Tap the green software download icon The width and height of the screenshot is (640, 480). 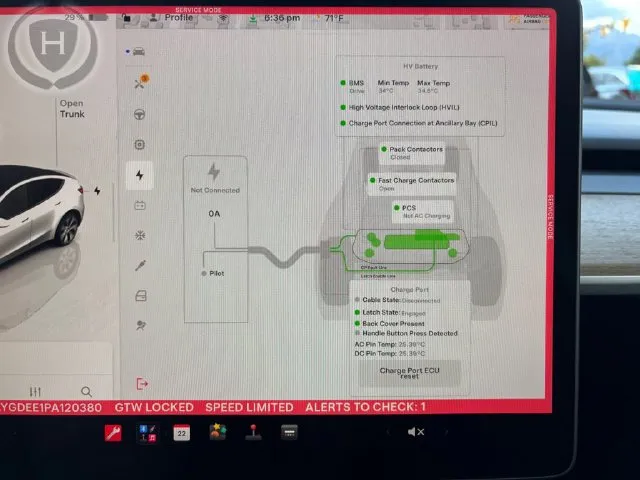253,19
